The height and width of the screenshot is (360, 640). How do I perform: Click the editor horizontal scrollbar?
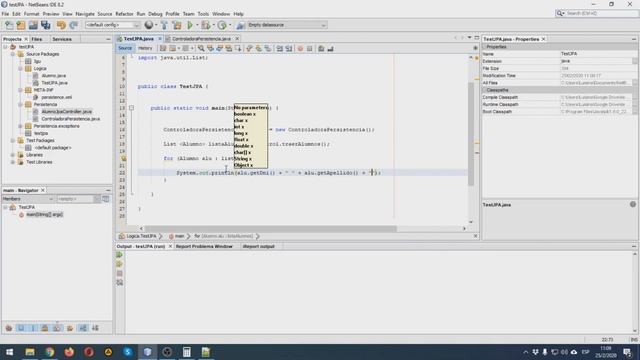coord(270,229)
